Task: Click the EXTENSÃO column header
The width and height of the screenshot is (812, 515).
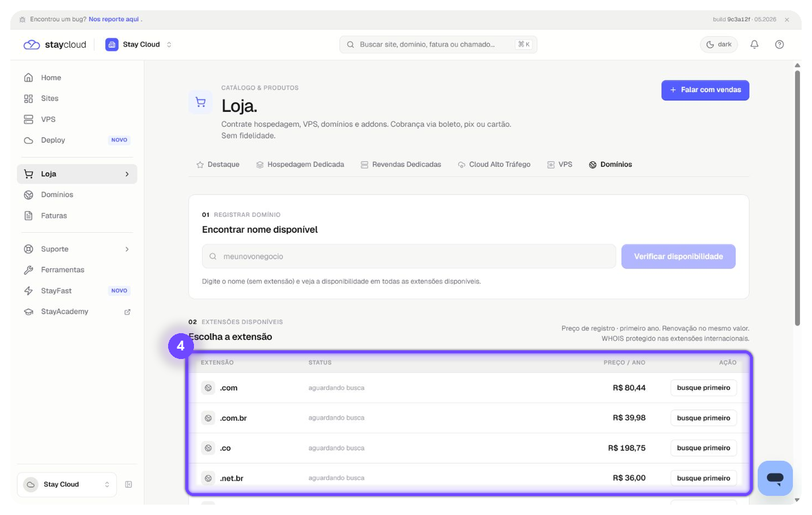Action: (x=217, y=362)
